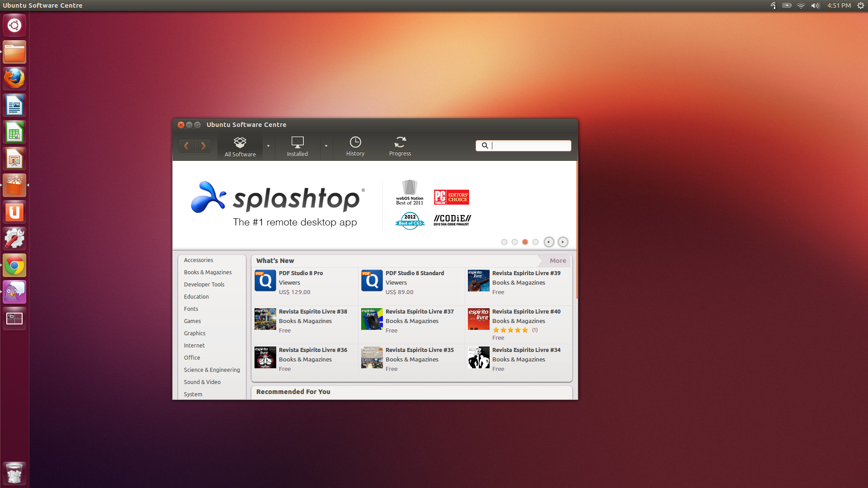Screen dimensions: 868x488
Task: Click the back navigation arrow button
Action: pyautogui.click(x=187, y=145)
